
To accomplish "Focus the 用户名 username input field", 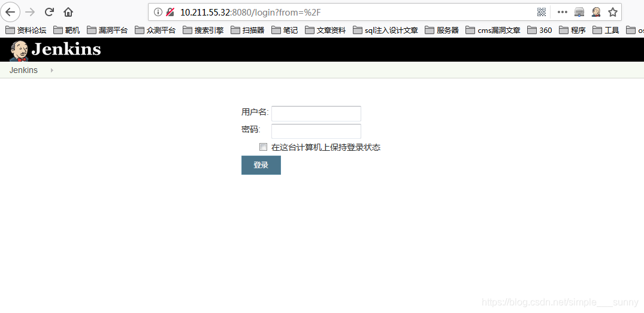I will coord(316,114).
